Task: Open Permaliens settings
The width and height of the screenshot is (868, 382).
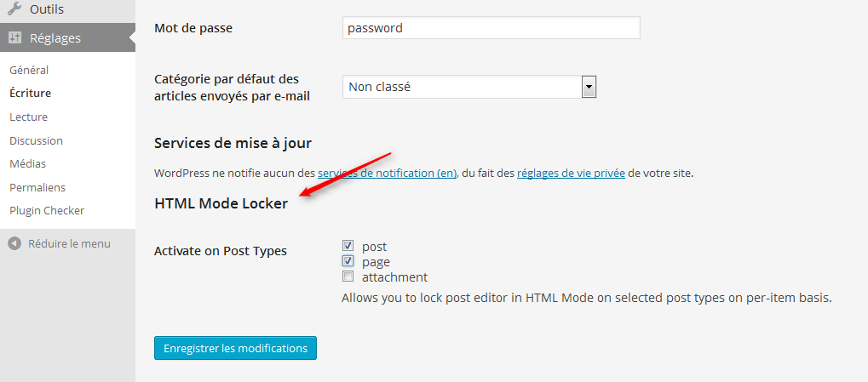Action: (x=37, y=187)
